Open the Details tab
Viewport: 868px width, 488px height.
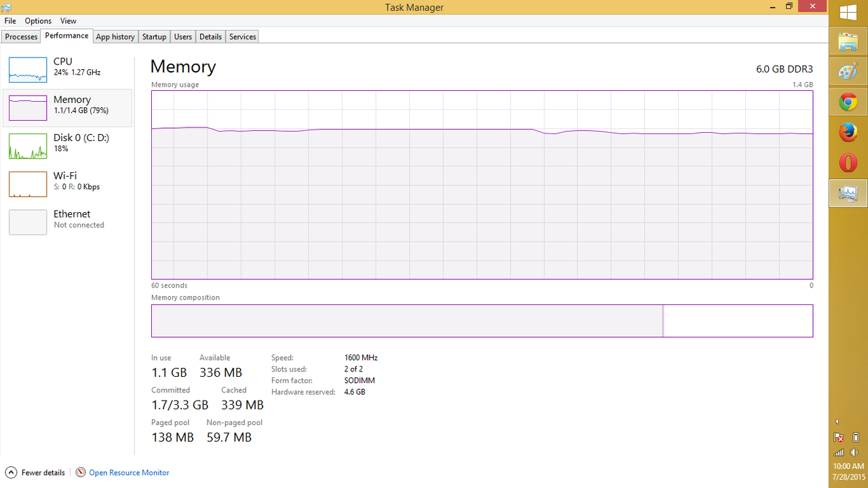[211, 37]
